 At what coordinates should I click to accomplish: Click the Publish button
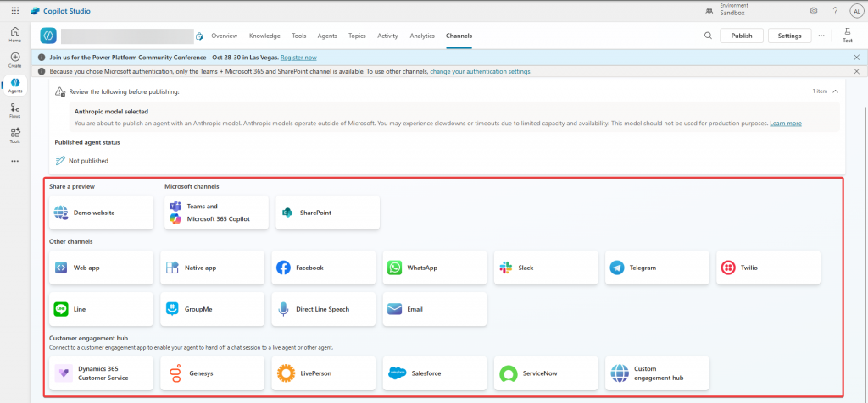pyautogui.click(x=741, y=36)
